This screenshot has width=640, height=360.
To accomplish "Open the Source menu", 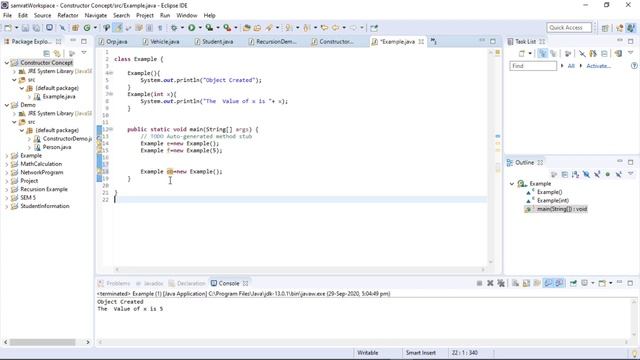I will (x=42, y=15).
